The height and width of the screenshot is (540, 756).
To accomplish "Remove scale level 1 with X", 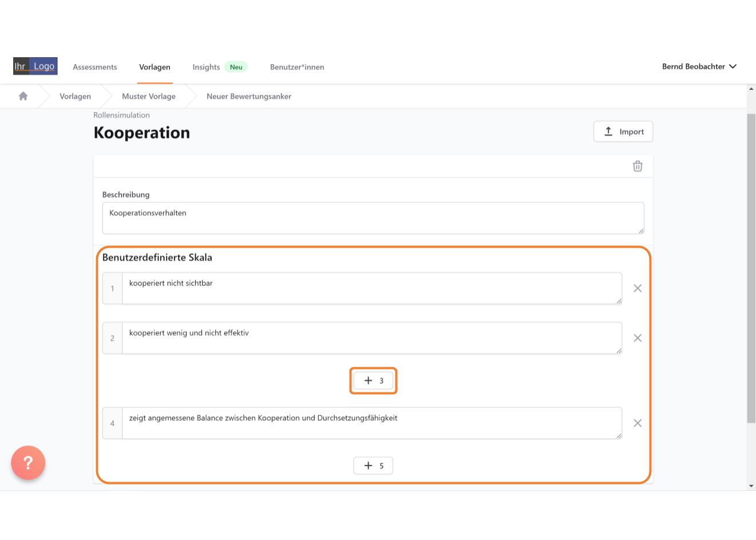I will pos(638,288).
